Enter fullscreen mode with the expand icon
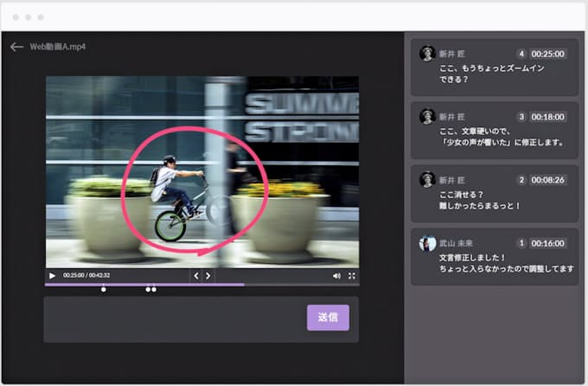Image resolution: width=588 pixels, height=386 pixels. click(352, 276)
